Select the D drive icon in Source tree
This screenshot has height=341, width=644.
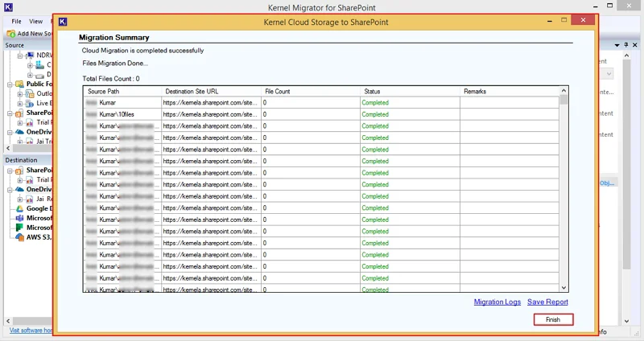tap(39, 75)
